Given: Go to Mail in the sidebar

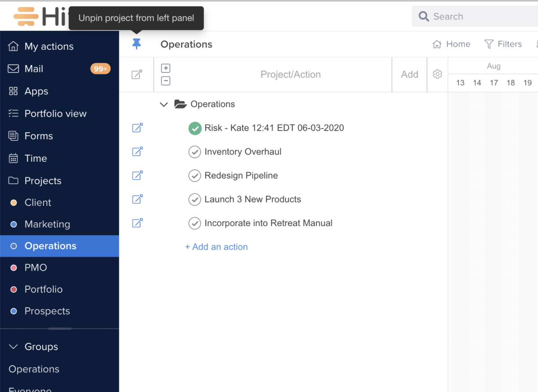Looking at the screenshot, I should 34,69.
